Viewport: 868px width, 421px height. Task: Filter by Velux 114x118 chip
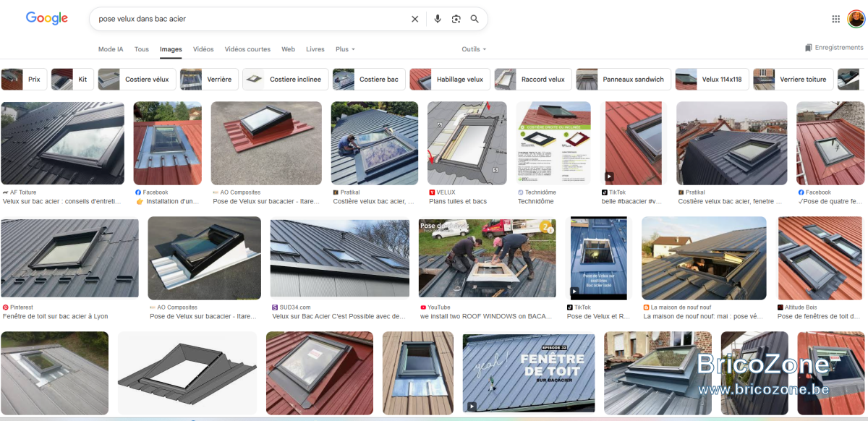712,80
